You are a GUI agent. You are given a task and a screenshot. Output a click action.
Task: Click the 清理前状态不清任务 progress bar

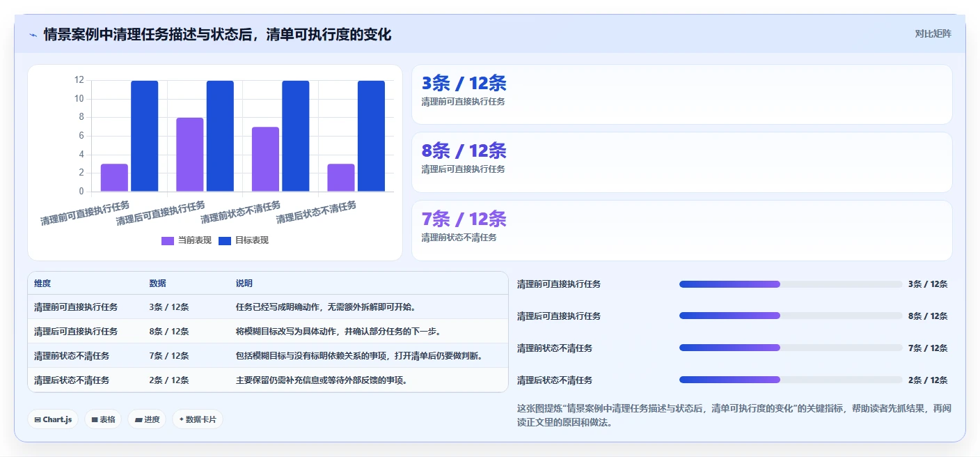pos(791,348)
